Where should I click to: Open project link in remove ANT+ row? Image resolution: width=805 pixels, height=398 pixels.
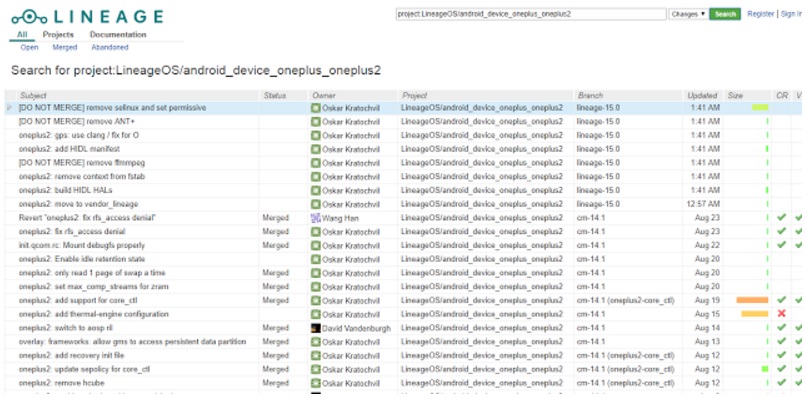[x=482, y=122]
